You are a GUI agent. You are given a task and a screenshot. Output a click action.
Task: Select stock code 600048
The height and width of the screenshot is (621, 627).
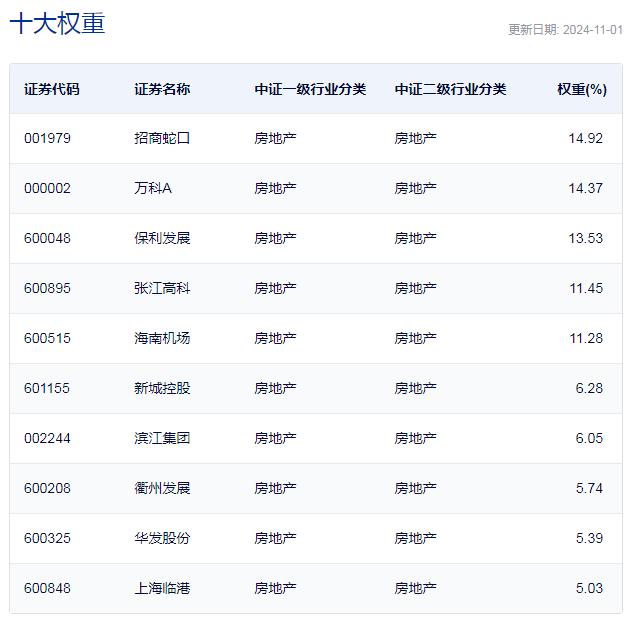(x=47, y=238)
